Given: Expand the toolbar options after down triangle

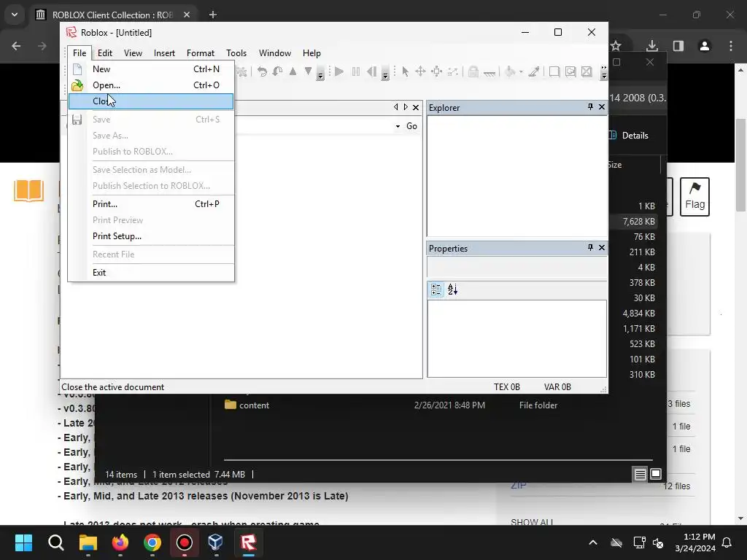Looking at the screenshot, I should (320, 72).
